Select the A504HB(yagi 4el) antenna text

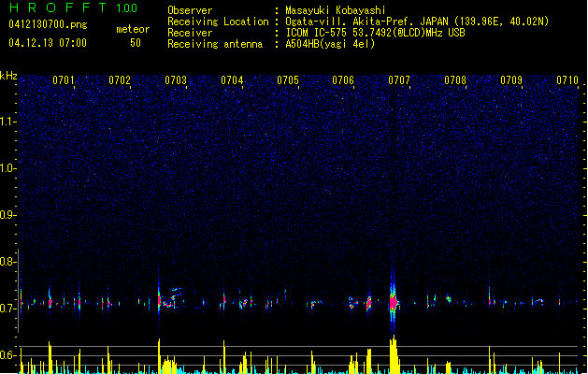(330, 44)
